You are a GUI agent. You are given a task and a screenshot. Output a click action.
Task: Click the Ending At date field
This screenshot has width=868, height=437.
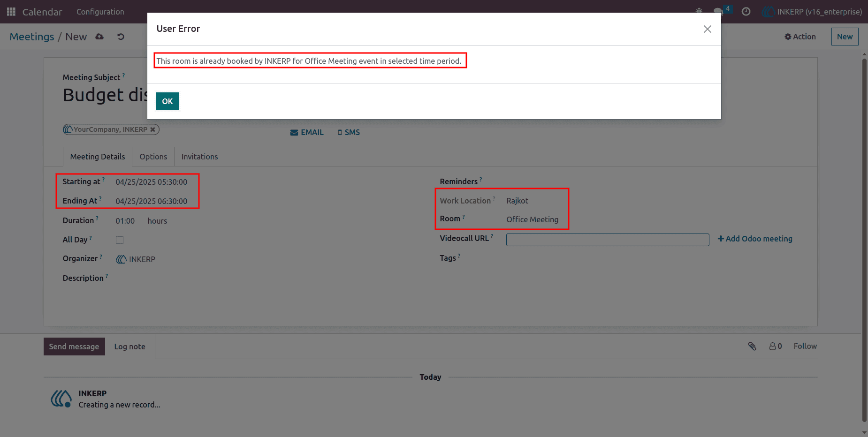point(152,201)
